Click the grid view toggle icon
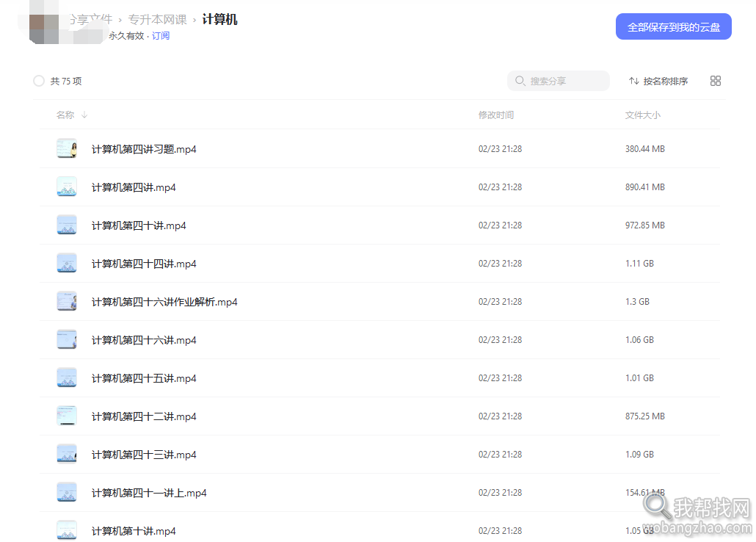Viewport: 756px width, 542px height. [716, 81]
